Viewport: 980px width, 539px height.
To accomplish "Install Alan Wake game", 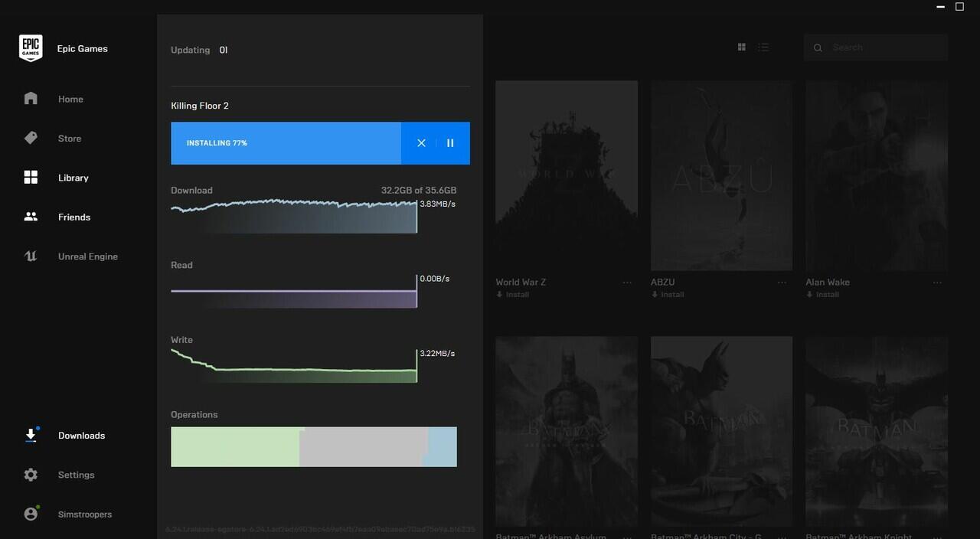I will point(822,295).
